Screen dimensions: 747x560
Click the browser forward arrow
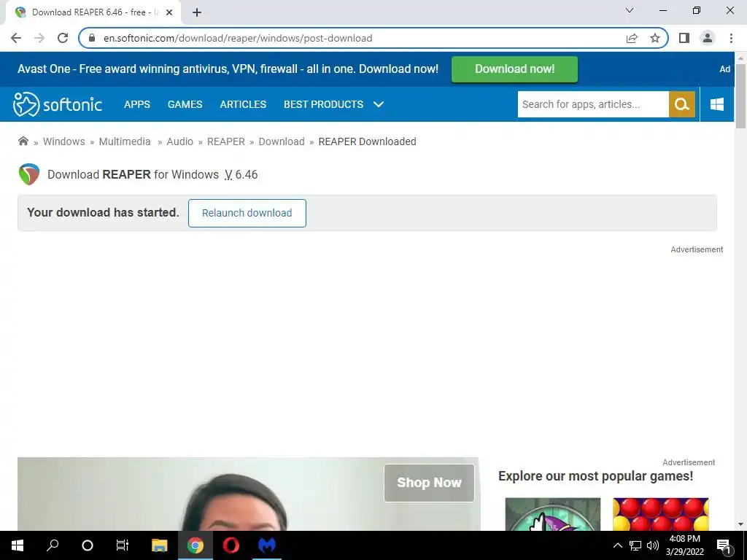[x=39, y=38]
